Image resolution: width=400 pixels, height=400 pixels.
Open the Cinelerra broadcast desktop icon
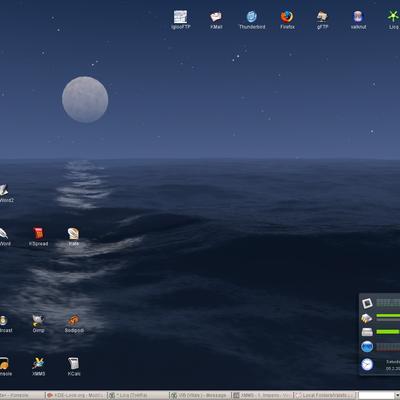(x=5, y=323)
